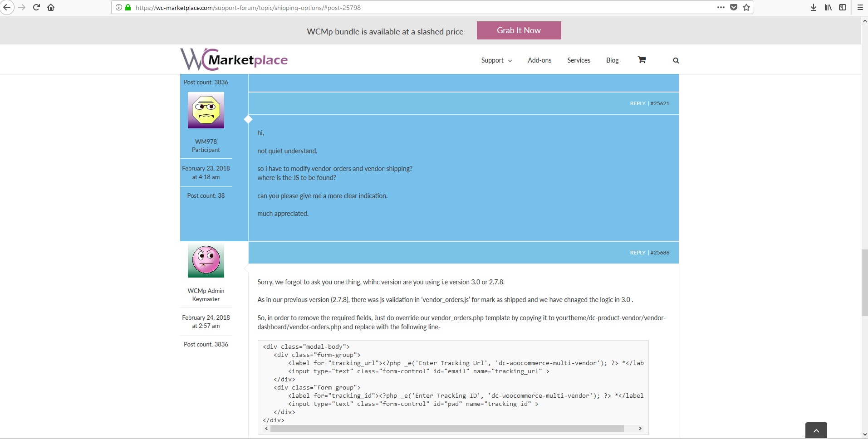Open the Services menu item
This screenshot has width=868, height=439.
click(x=579, y=60)
